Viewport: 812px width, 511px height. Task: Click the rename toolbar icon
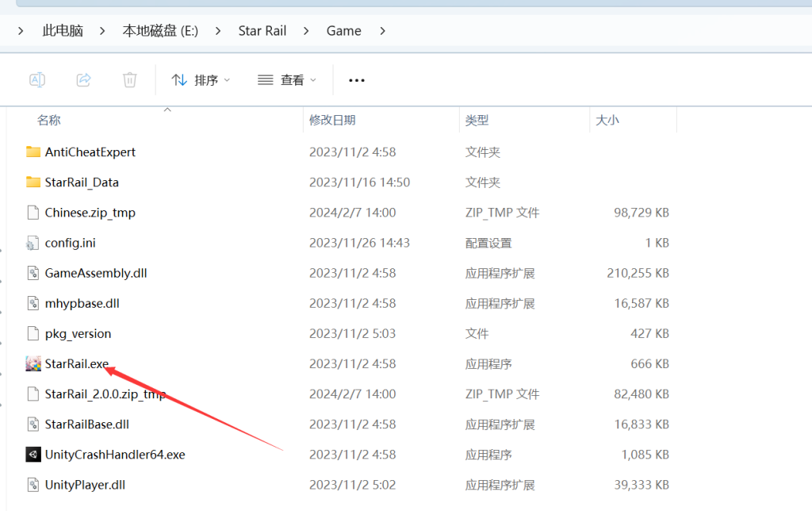36,79
